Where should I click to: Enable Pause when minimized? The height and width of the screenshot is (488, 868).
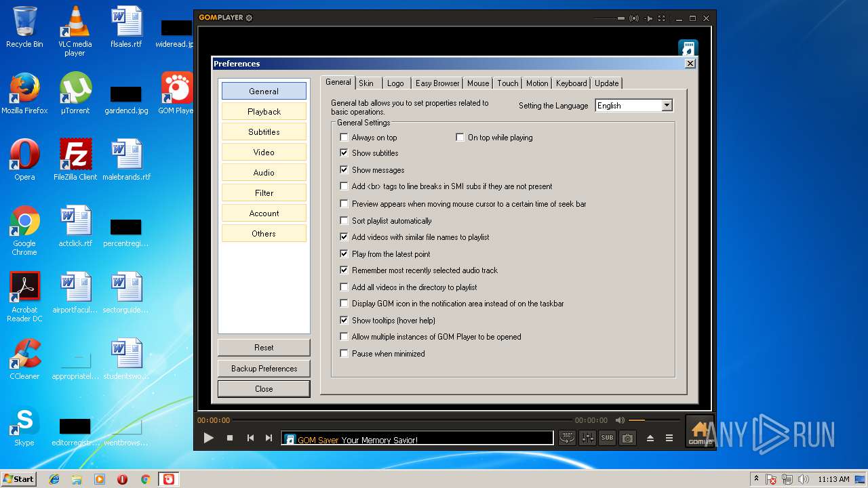click(x=344, y=354)
